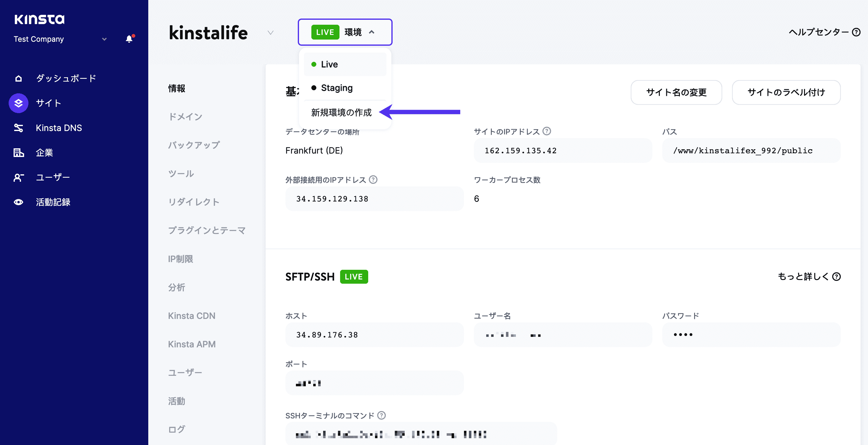Collapse the LIVE 環境 dropdown
The image size is (868, 445).
pos(345,32)
